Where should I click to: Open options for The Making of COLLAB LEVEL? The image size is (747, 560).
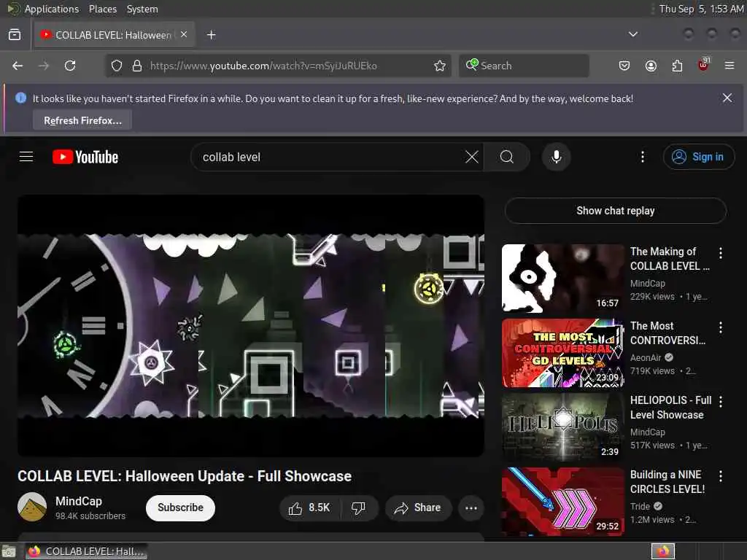click(x=720, y=253)
